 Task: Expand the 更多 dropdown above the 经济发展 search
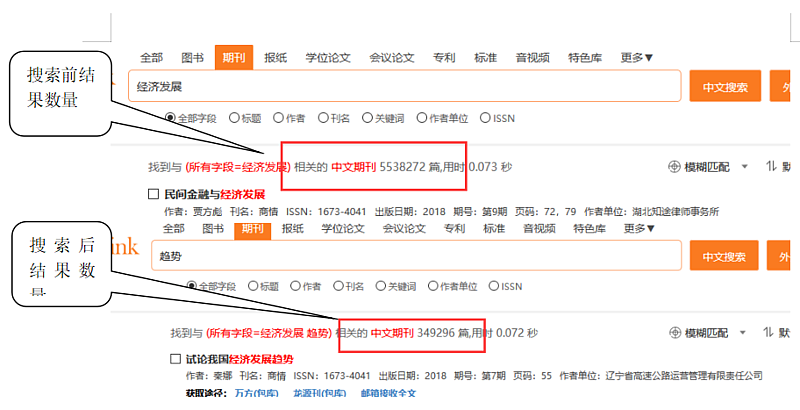coord(637,58)
